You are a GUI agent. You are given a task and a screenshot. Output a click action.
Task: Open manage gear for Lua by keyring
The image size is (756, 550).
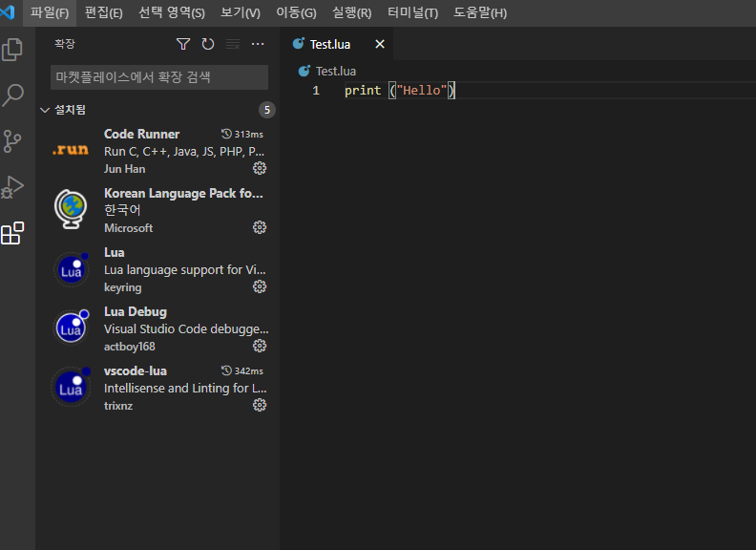point(260,286)
